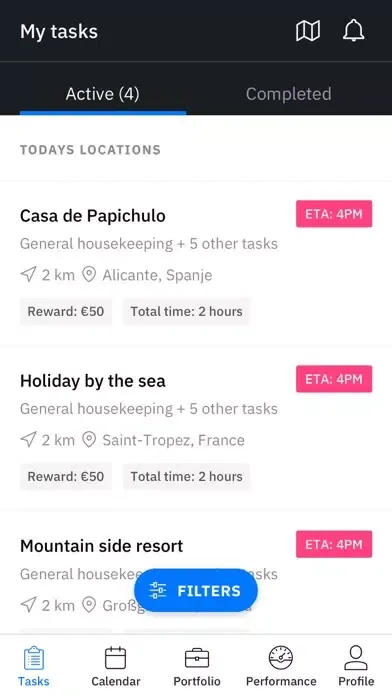Open the Mountain side resort task

pos(196,573)
